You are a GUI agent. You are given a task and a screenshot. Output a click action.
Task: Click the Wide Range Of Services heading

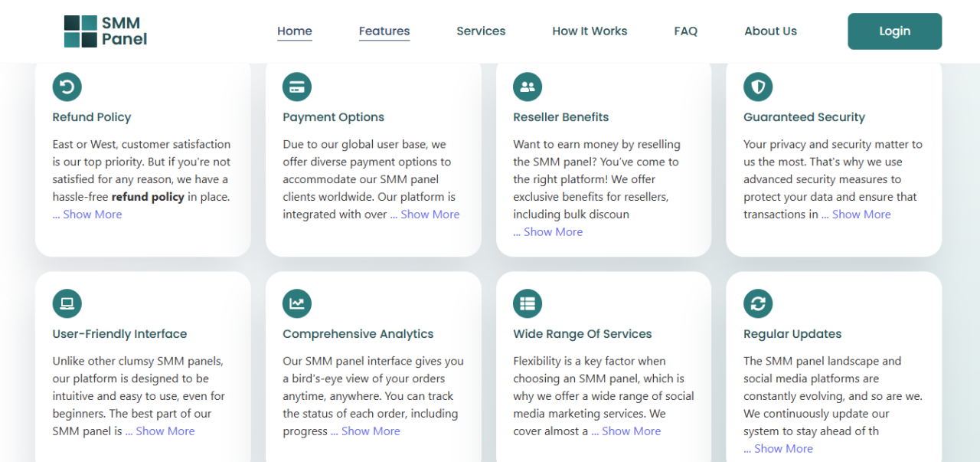pos(583,334)
